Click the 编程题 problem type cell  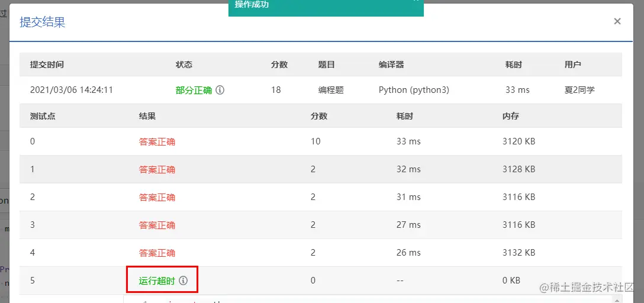[331, 90]
